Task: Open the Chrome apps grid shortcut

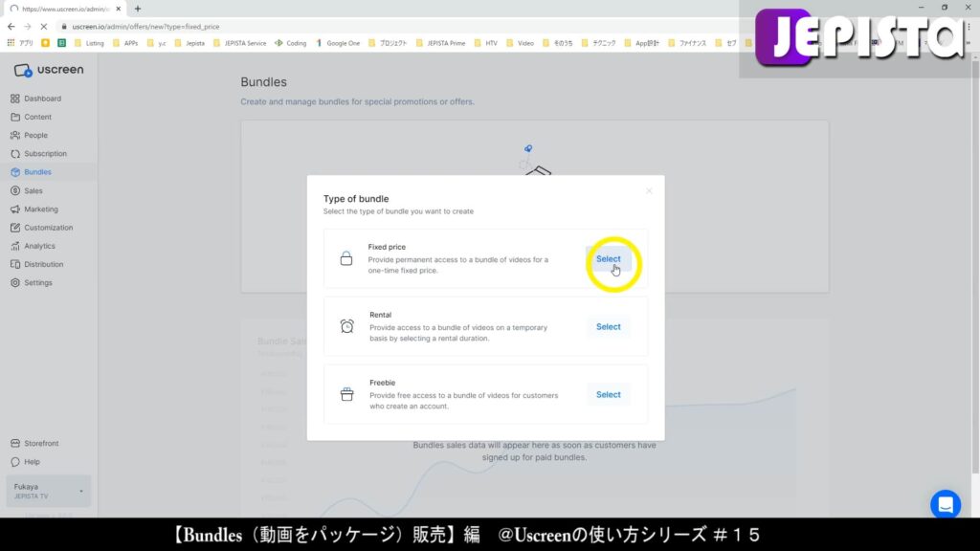Action: pyautogui.click(x=11, y=43)
